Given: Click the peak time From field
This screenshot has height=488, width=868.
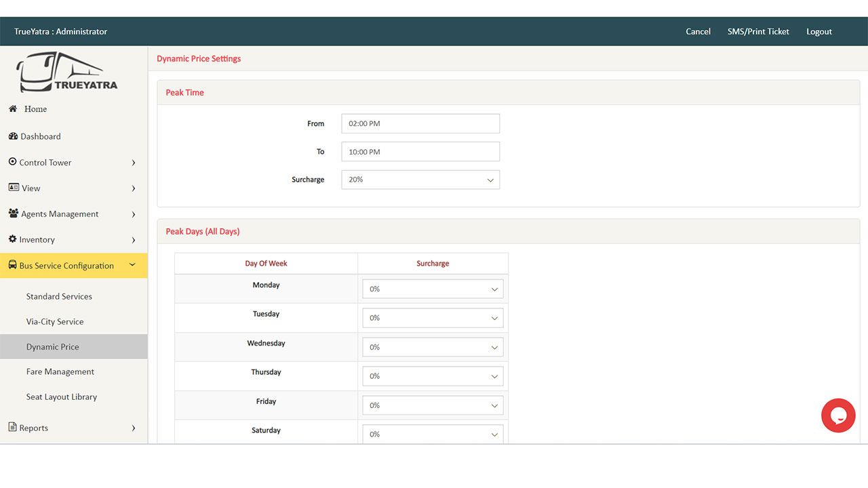Looking at the screenshot, I should click(x=420, y=123).
